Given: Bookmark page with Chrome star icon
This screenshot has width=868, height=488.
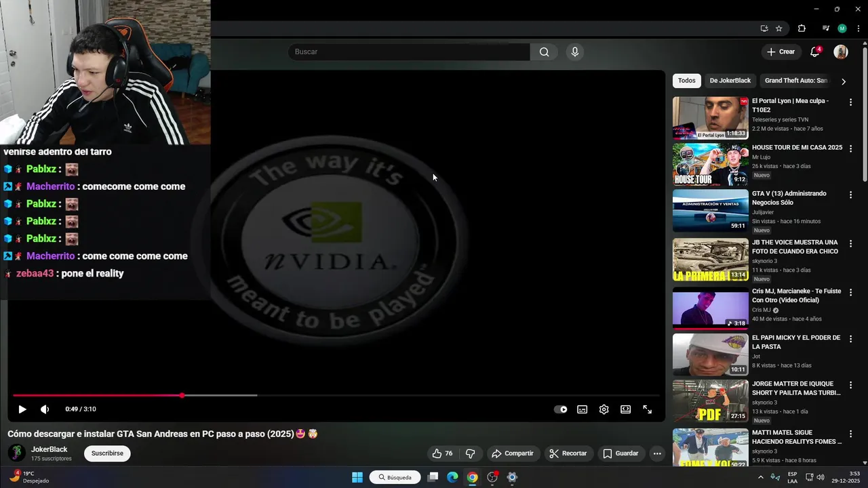Looking at the screenshot, I should 779,28.
